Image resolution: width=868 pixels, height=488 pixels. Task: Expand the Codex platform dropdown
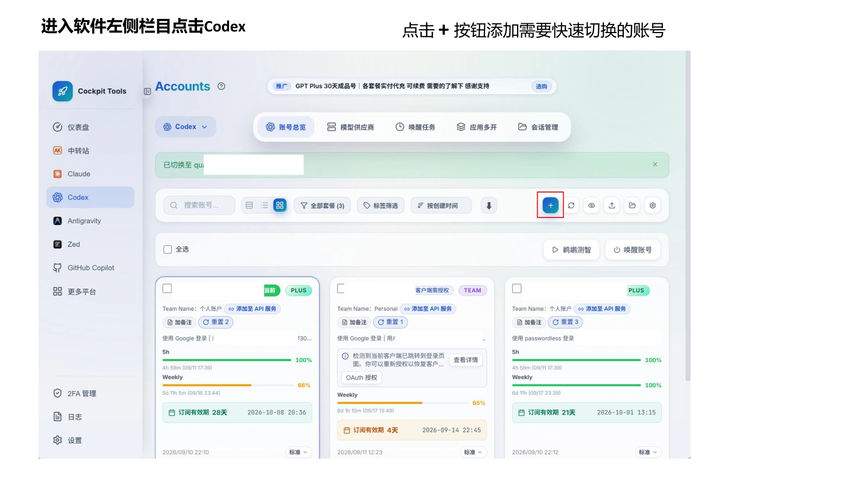186,127
